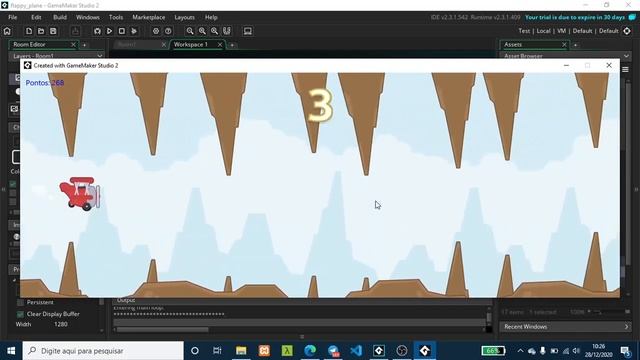Image resolution: width=640 pixels, height=360 pixels.
Task: Save the project with the disk icon
Action: point(53,31)
